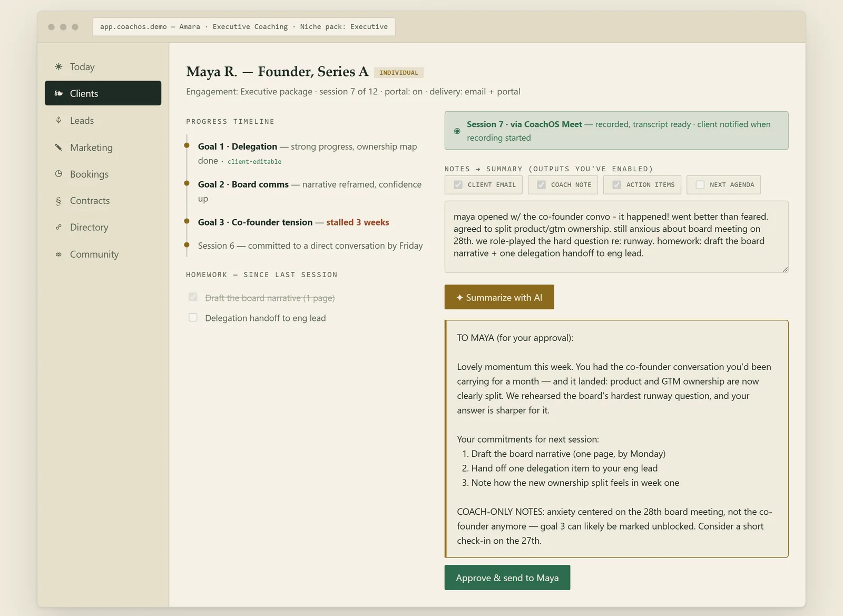Open the Leads section

[x=103, y=120]
